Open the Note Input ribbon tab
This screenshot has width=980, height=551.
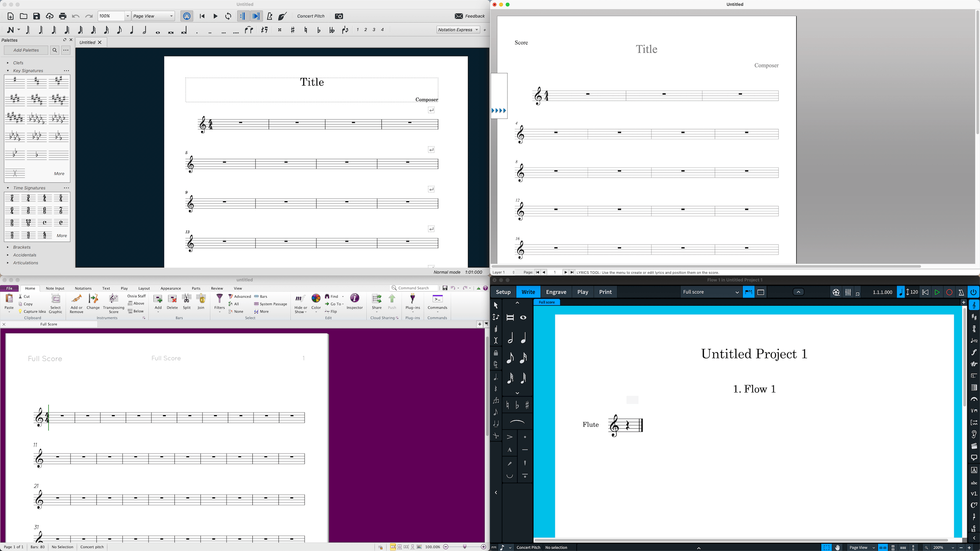[x=55, y=289]
